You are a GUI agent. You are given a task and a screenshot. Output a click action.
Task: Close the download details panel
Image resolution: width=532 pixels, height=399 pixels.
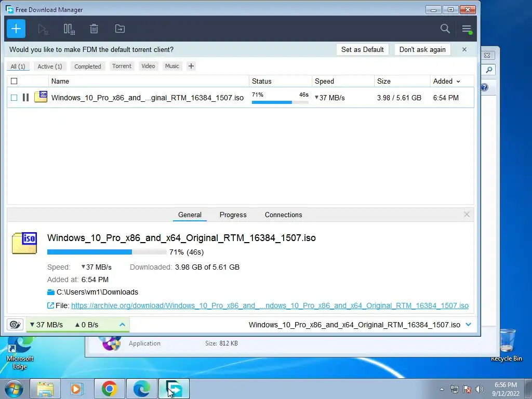click(467, 215)
